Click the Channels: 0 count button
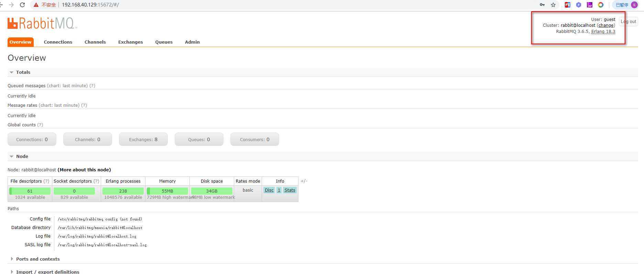 pos(88,139)
